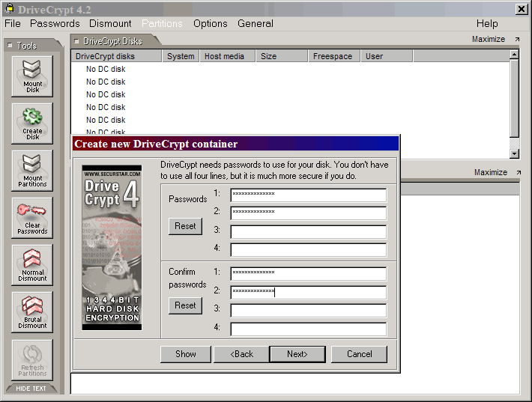Click the Show button

[x=186, y=354]
